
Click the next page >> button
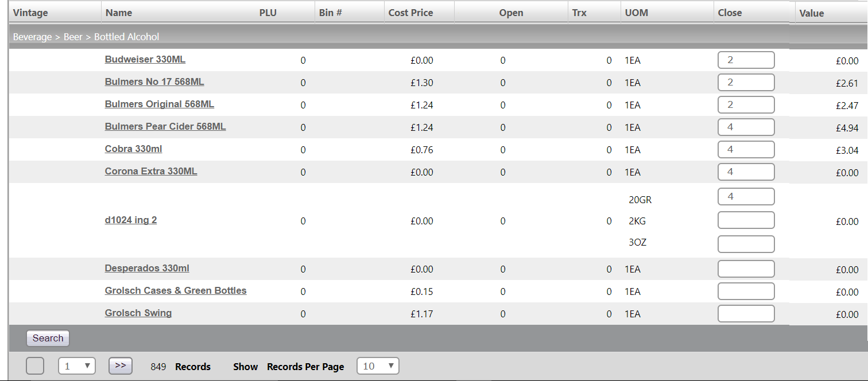(x=120, y=366)
